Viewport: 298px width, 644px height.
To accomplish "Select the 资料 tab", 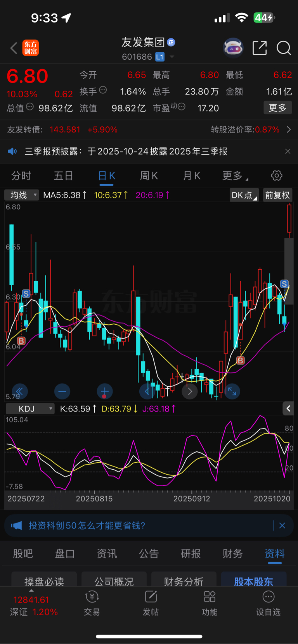I will pos(275,554).
